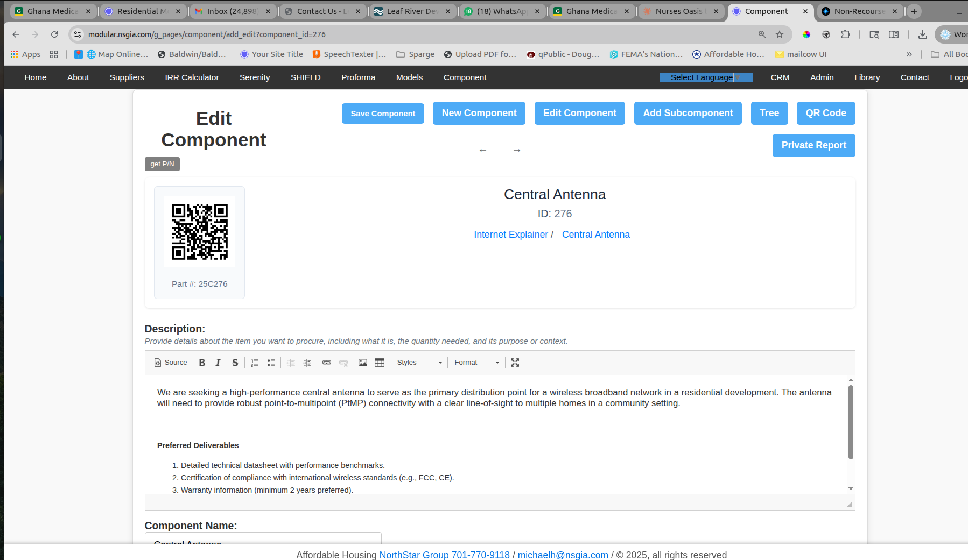Open the Styles dropdown
Screen dimensions: 968x560
pos(419,363)
